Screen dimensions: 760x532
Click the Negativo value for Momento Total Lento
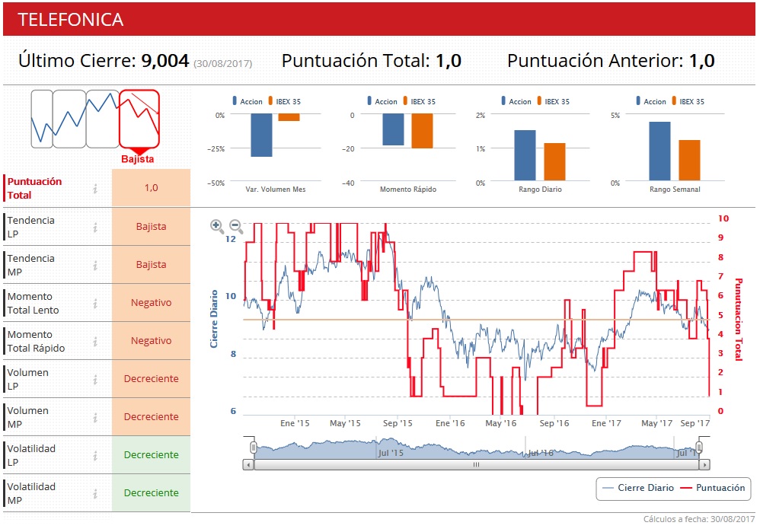point(152,303)
